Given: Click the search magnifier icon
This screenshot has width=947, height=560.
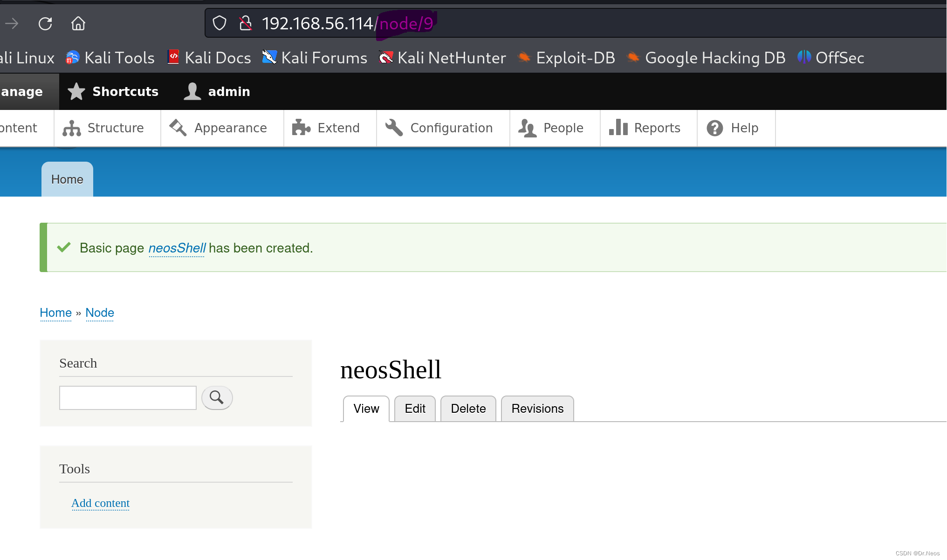Looking at the screenshot, I should click(x=217, y=397).
